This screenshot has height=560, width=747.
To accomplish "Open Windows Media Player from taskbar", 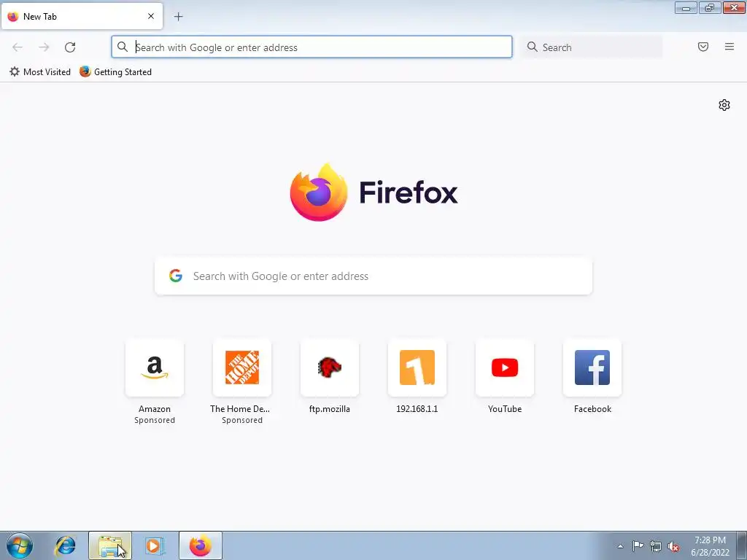I will (154, 545).
